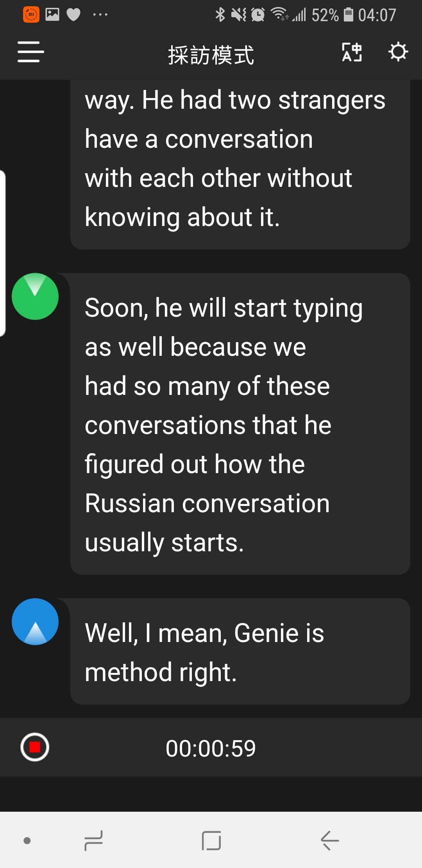
Task: Tap the "He had two strangers" message
Action: [x=240, y=160]
